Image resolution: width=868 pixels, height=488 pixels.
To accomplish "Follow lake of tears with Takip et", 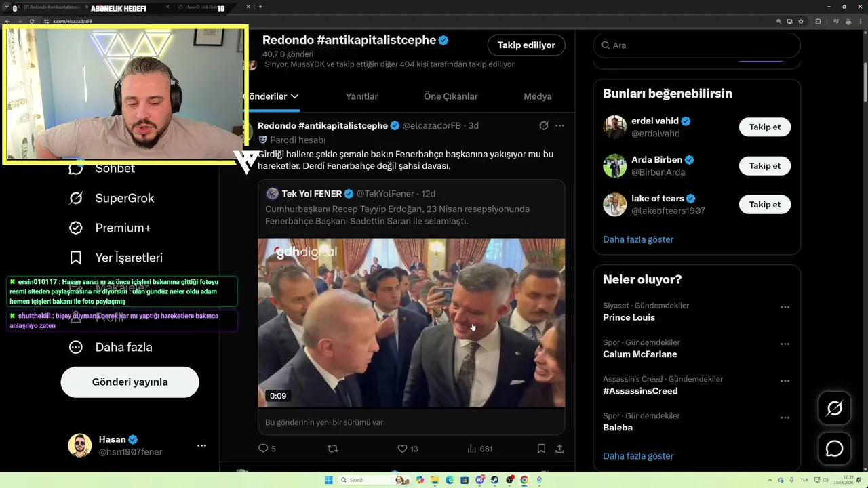I will click(765, 204).
